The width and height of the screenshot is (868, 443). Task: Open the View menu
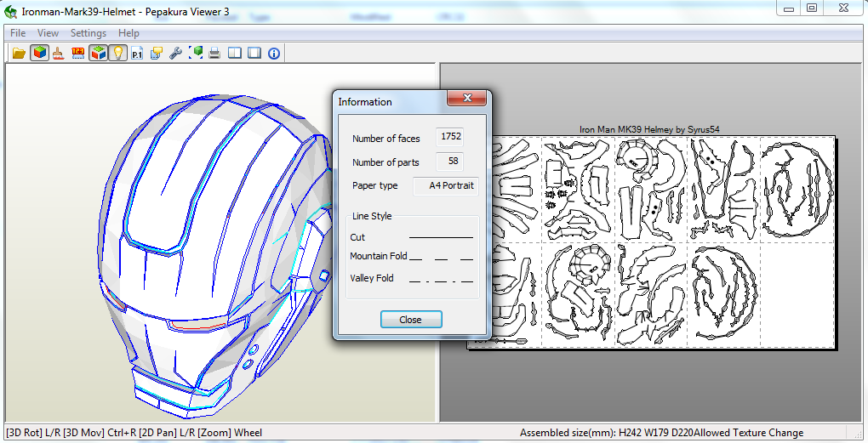(49, 33)
